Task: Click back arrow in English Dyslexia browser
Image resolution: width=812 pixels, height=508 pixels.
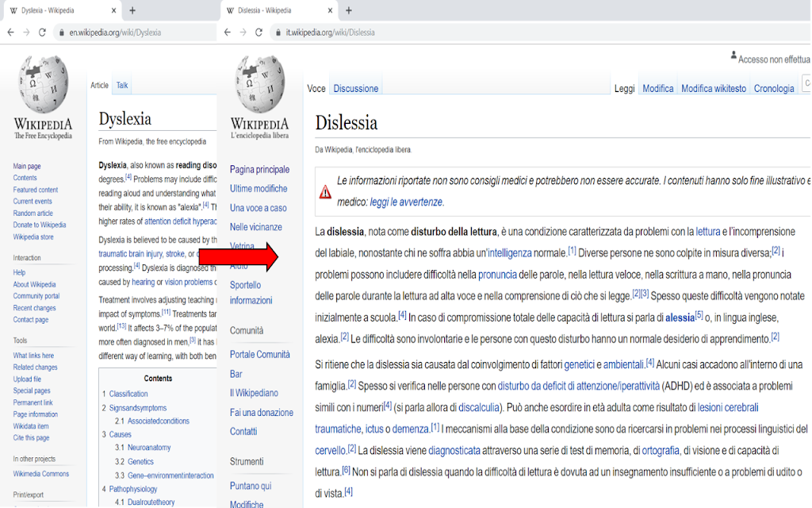Action: (11, 32)
